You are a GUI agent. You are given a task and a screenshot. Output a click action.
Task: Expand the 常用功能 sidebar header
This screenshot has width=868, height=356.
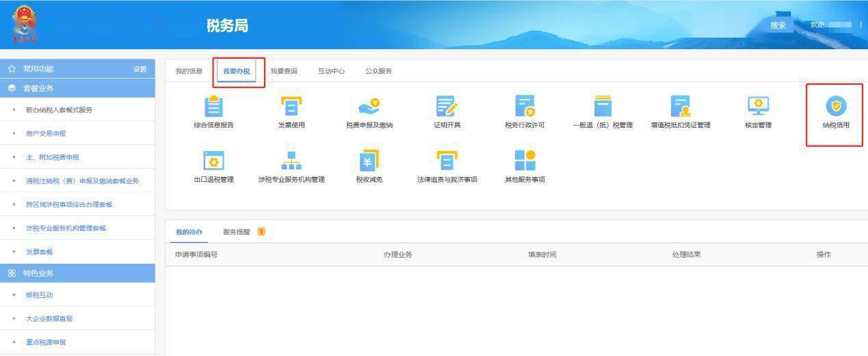tap(38, 69)
